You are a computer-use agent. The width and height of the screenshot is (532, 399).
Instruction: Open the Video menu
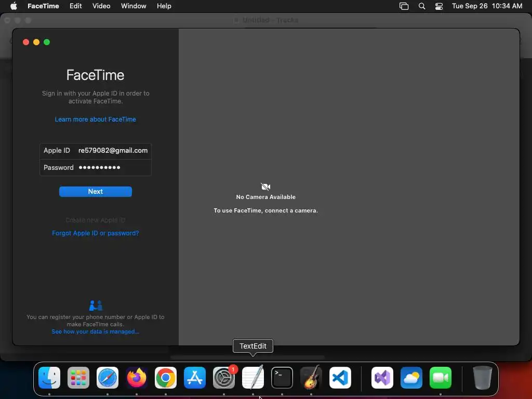point(101,6)
